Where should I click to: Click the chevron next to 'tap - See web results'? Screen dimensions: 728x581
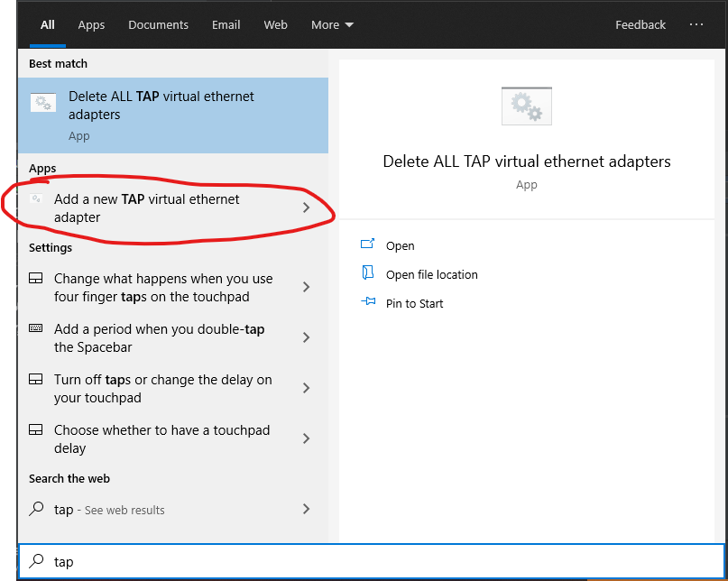pos(306,510)
